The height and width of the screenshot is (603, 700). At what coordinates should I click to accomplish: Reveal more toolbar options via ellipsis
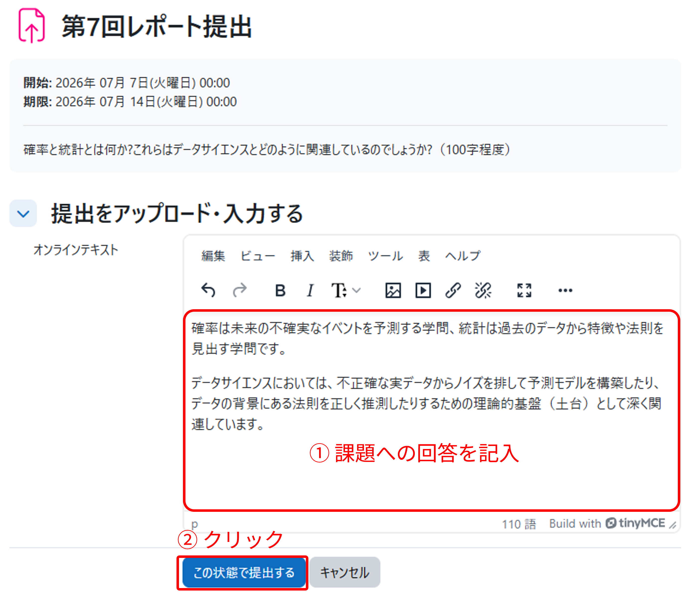point(565,290)
